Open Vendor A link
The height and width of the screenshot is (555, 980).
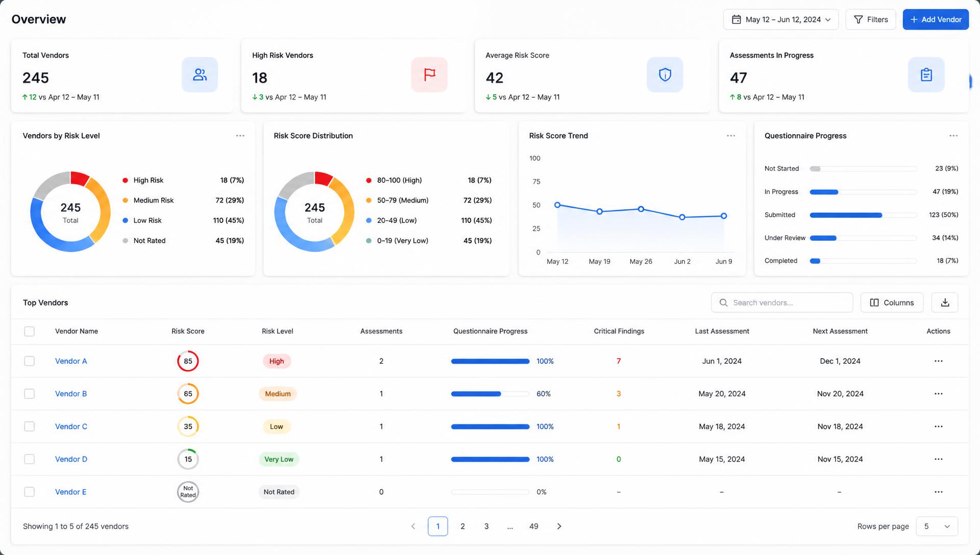click(x=71, y=361)
